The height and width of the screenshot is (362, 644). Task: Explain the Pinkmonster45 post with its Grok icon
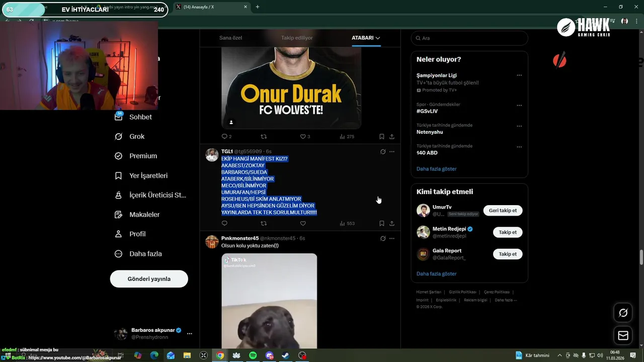point(383,238)
